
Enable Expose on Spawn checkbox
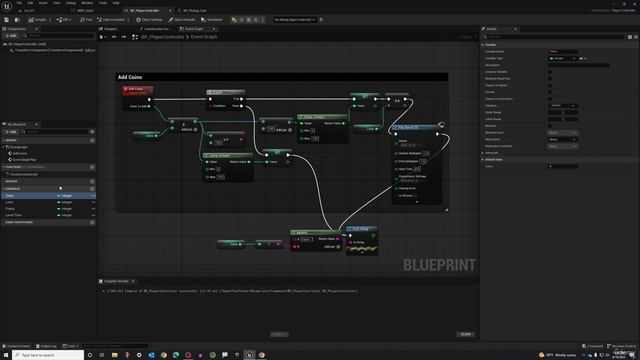click(550, 85)
